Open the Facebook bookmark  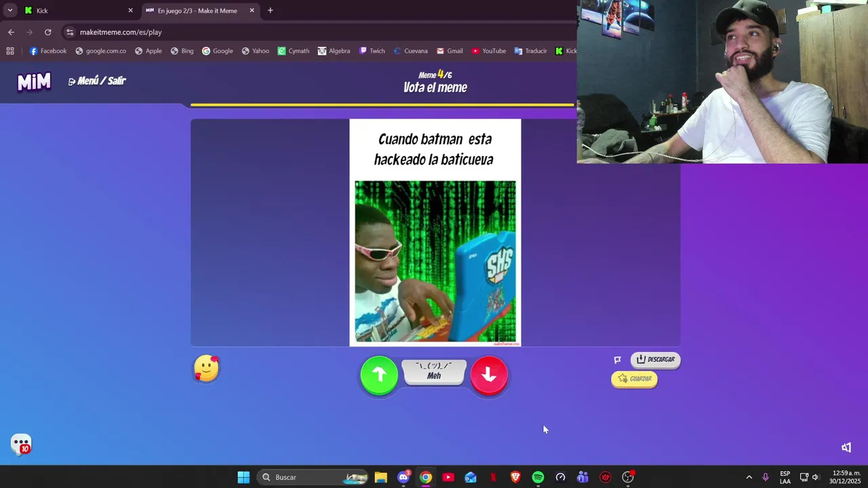(x=47, y=51)
